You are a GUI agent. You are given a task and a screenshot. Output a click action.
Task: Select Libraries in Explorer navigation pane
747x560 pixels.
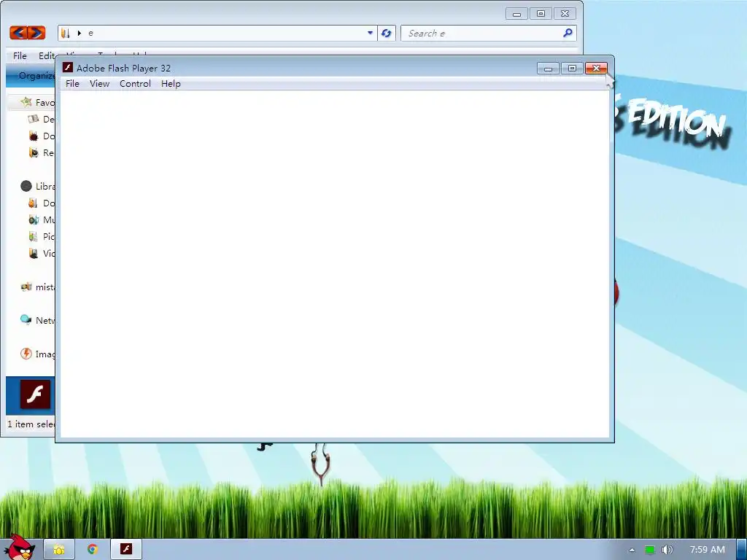pos(37,186)
